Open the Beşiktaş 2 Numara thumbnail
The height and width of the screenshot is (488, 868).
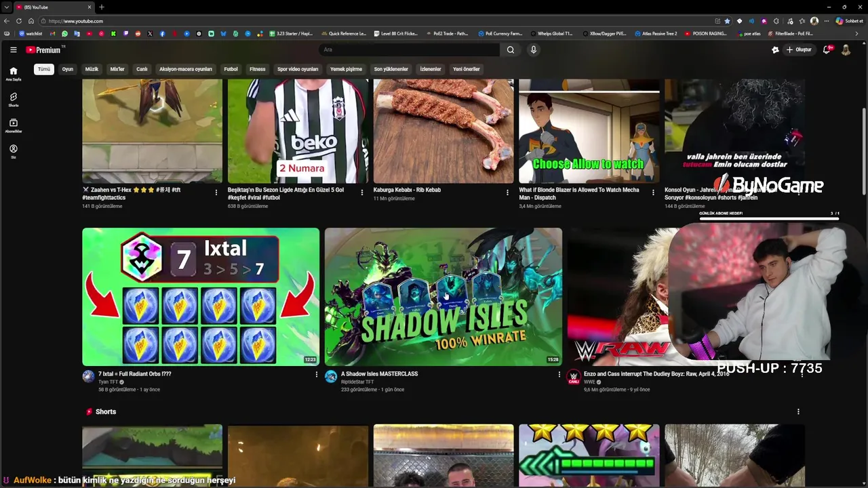(x=298, y=131)
